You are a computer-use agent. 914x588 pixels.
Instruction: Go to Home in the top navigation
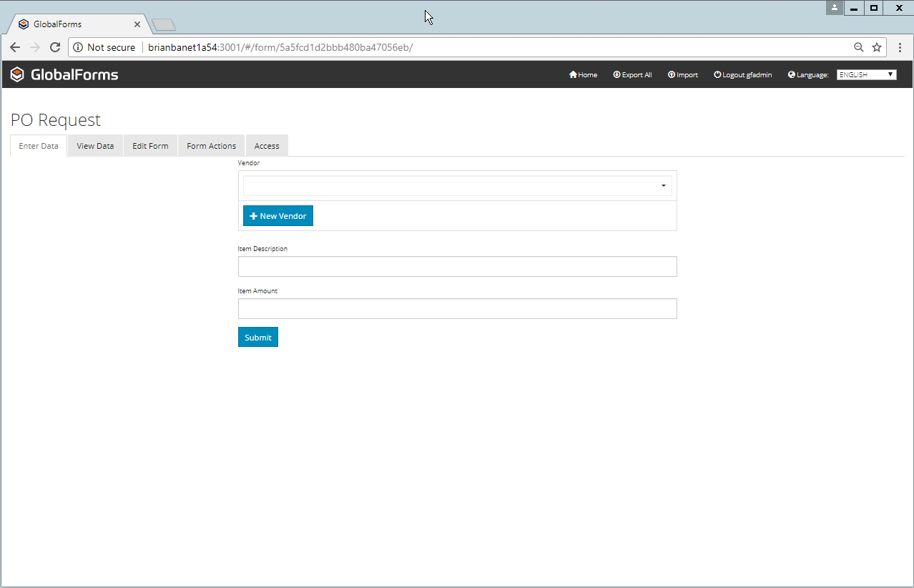pos(583,75)
